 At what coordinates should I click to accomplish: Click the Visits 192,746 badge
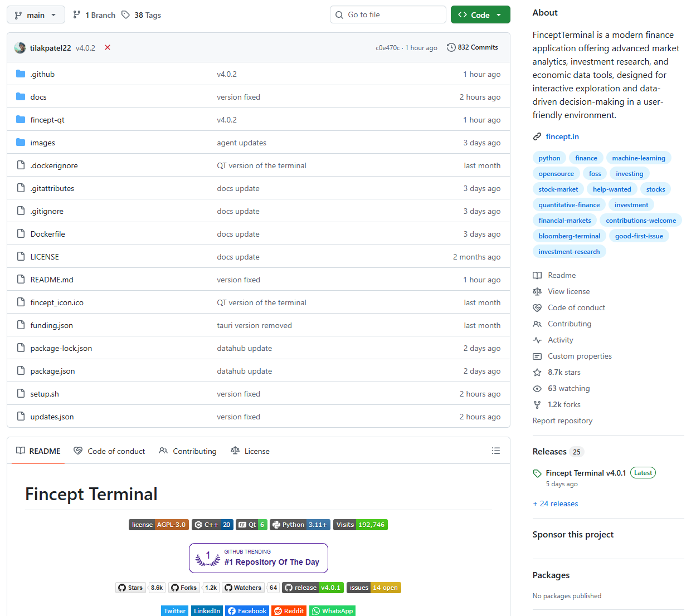click(361, 525)
